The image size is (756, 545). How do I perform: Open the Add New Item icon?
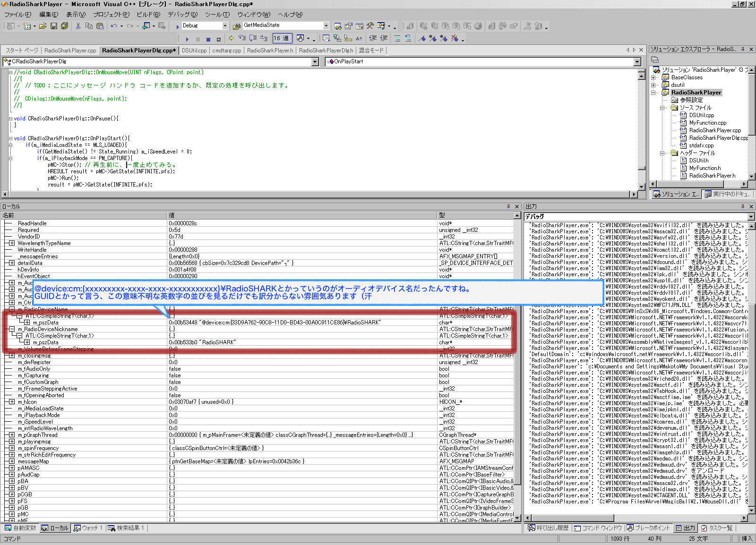click(x=27, y=26)
